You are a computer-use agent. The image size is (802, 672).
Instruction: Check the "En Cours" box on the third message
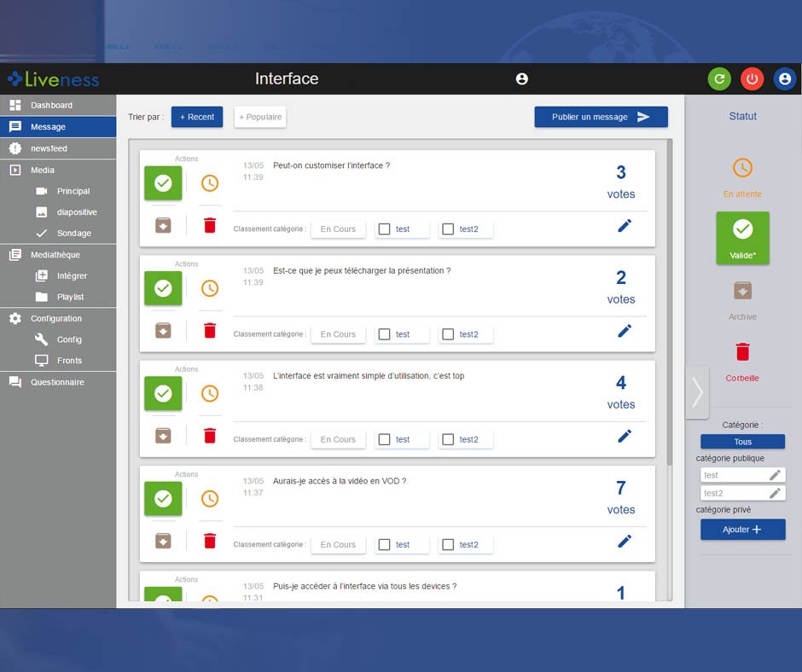click(x=338, y=438)
